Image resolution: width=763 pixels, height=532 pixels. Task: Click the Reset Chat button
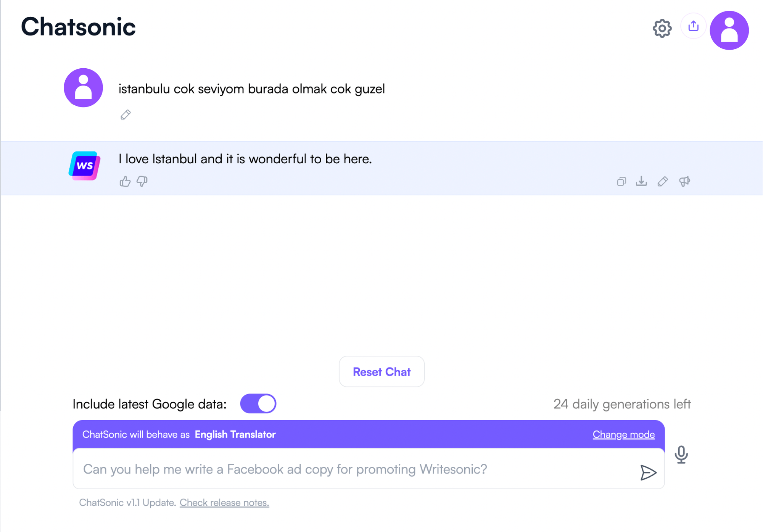(381, 371)
